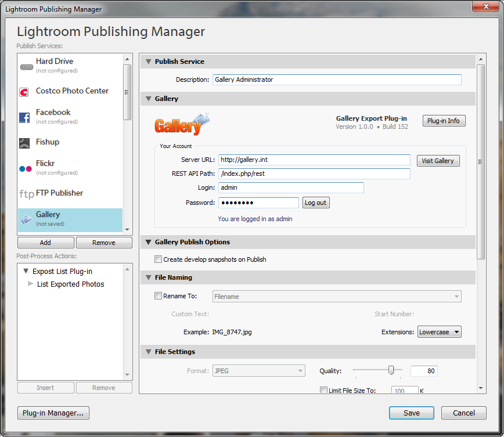Click the Password field

point(259,203)
